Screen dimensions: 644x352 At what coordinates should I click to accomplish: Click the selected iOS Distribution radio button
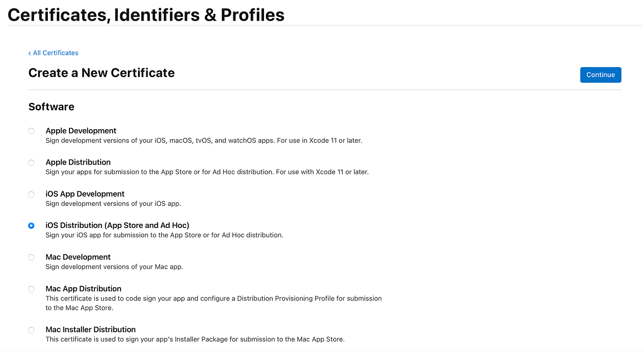point(31,226)
